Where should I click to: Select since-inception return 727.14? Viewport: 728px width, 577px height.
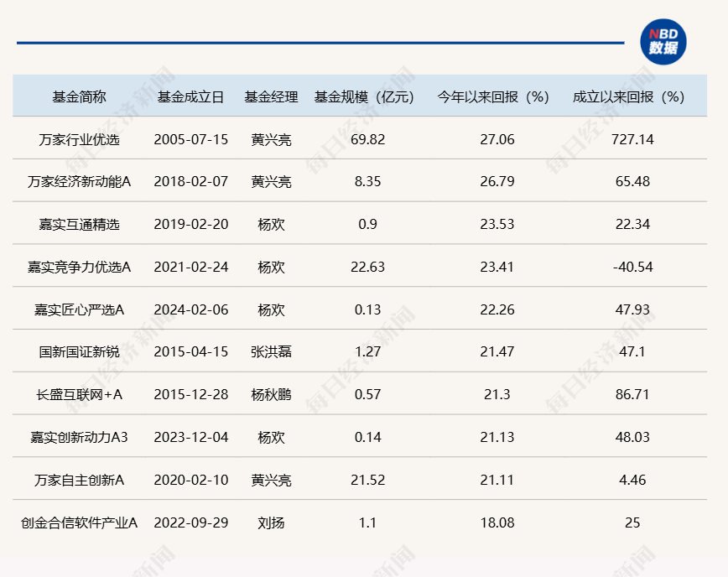(x=632, y=139)
